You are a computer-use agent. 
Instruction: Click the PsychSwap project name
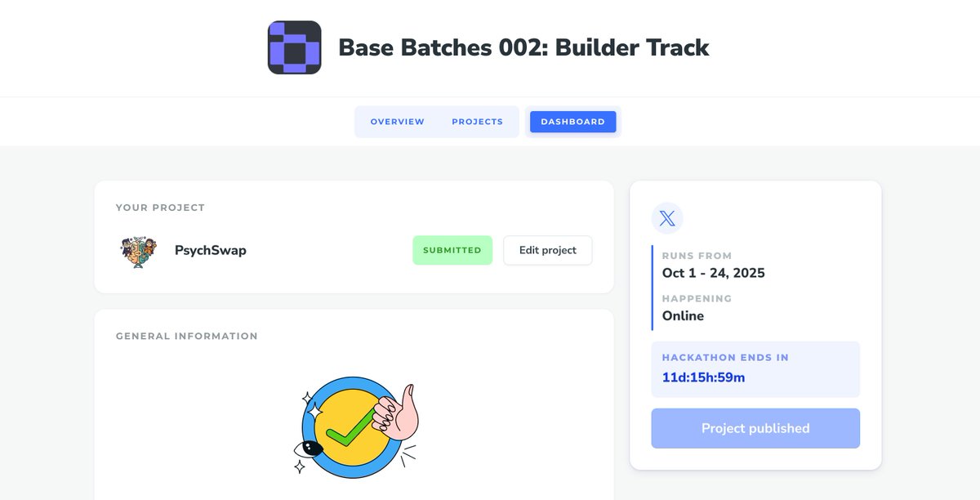tap(210, 251)
